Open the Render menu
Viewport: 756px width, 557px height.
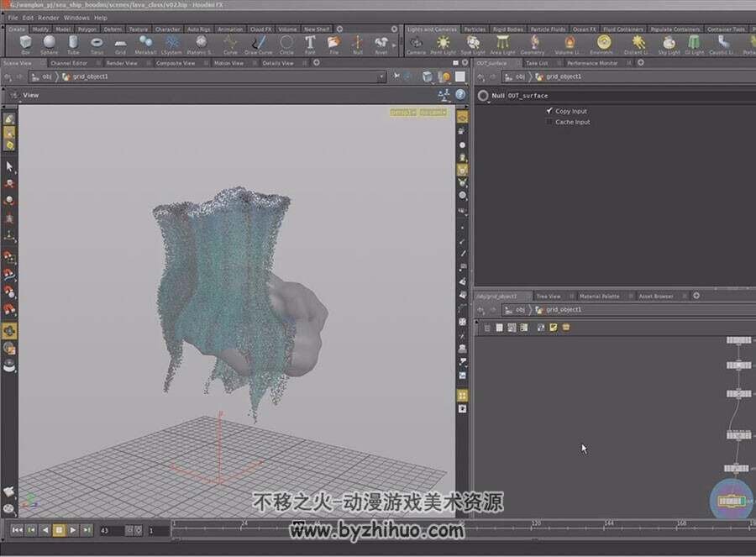coord(48,18)
